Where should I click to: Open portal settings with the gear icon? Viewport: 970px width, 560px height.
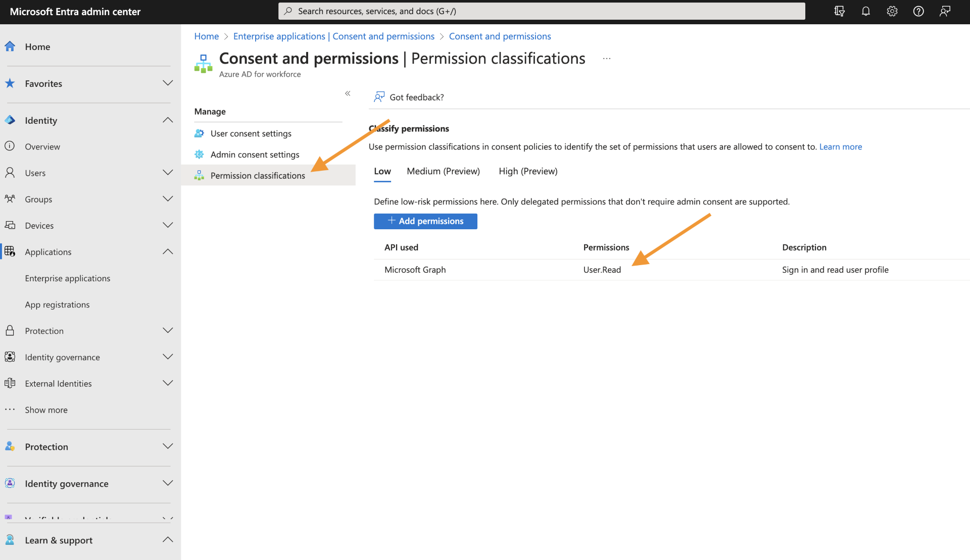892,11
